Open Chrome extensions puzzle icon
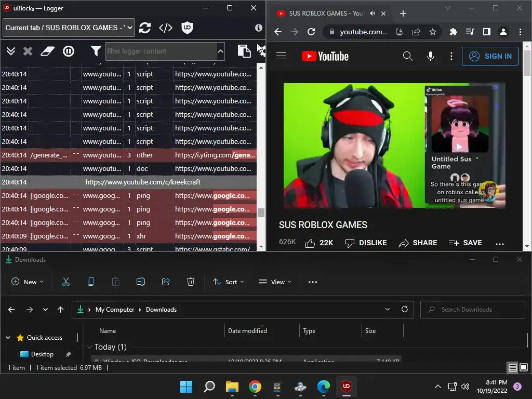 click(x=453, y=32)
